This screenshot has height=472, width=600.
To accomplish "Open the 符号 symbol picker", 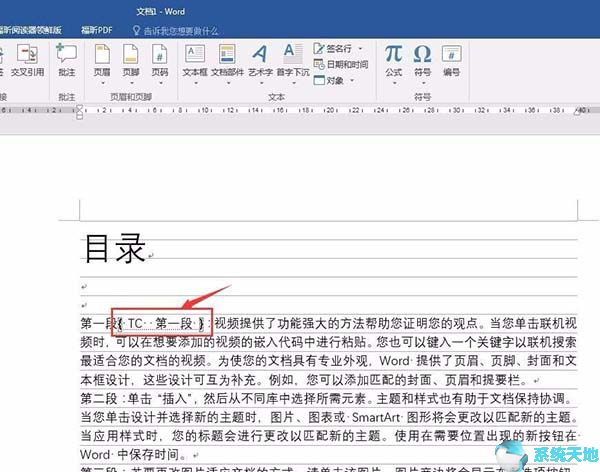I will (x=422, y=58).
